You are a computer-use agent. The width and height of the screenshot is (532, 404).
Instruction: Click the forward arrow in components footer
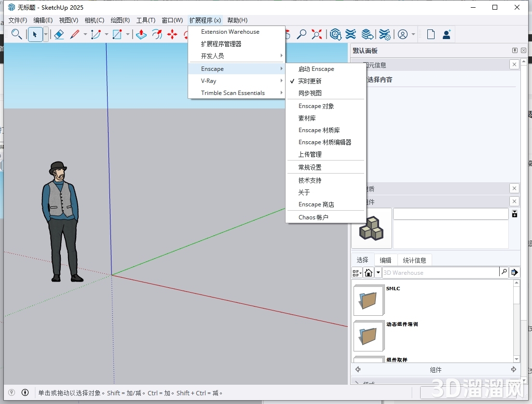click(513, 369)
